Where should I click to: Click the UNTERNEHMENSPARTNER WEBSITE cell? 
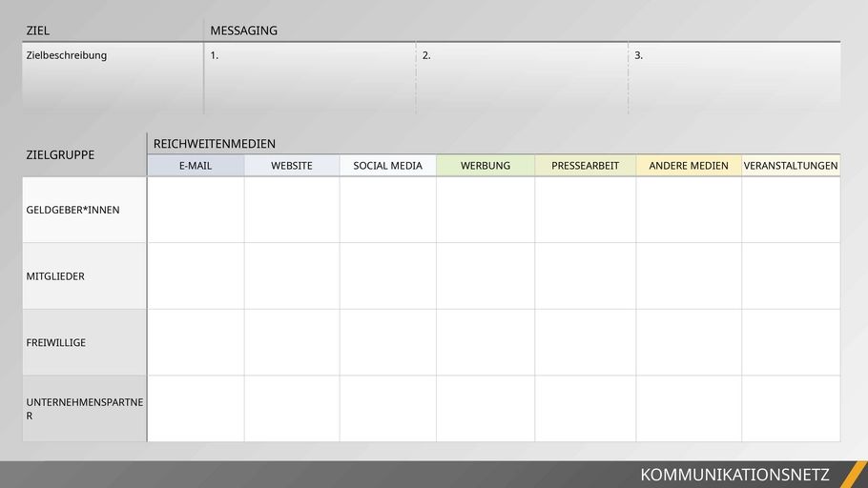click(292, 409)
